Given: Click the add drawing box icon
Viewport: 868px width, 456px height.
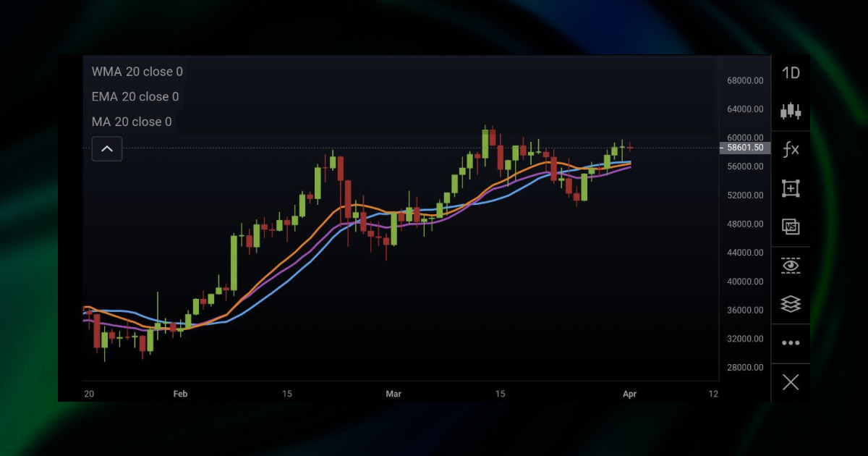Looking at the screenshot, I should coord(791,189).
